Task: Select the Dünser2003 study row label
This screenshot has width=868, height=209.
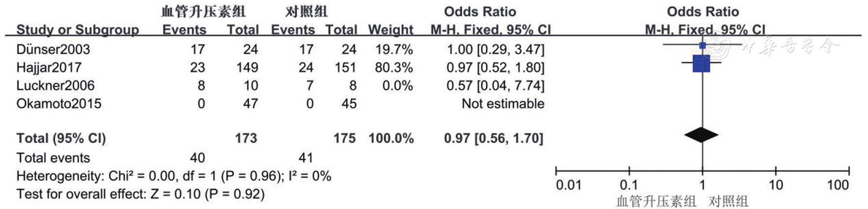Action: tap(53, 49)
